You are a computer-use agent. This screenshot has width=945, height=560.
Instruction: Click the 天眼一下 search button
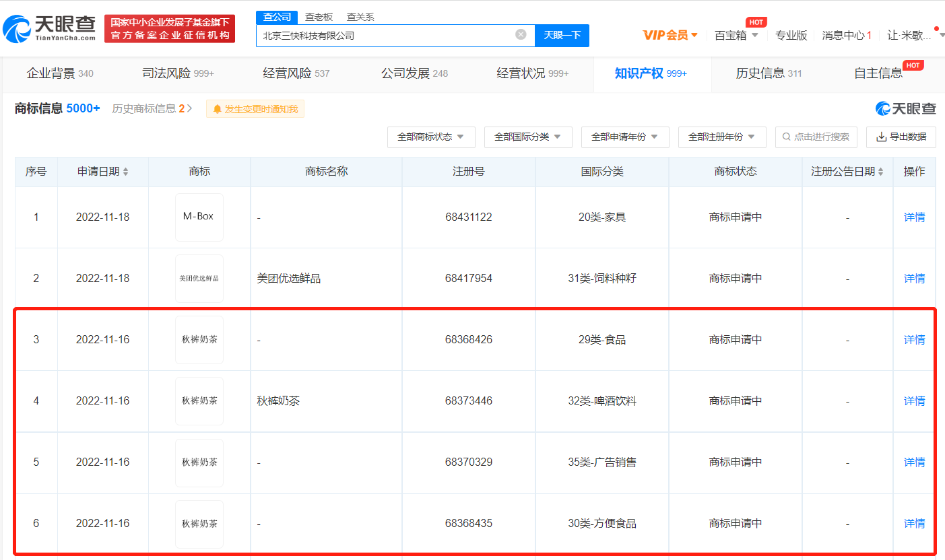coord(562,36)
